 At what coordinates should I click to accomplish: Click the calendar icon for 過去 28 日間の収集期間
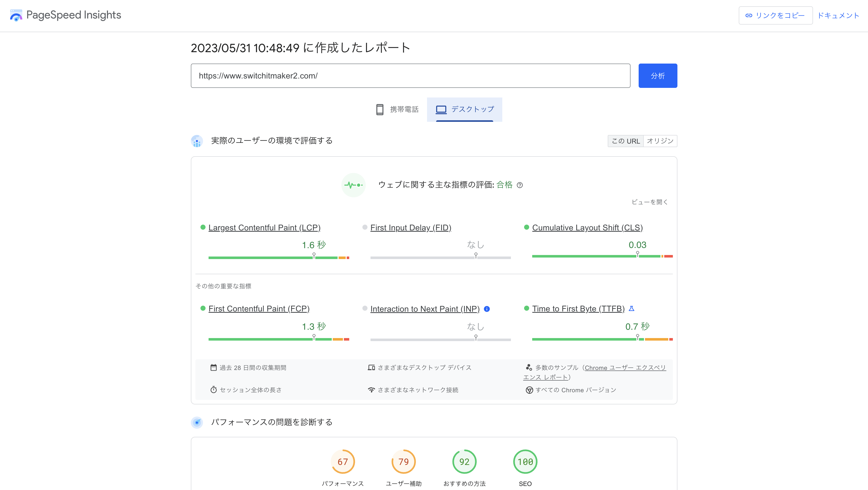pos(213,367)
